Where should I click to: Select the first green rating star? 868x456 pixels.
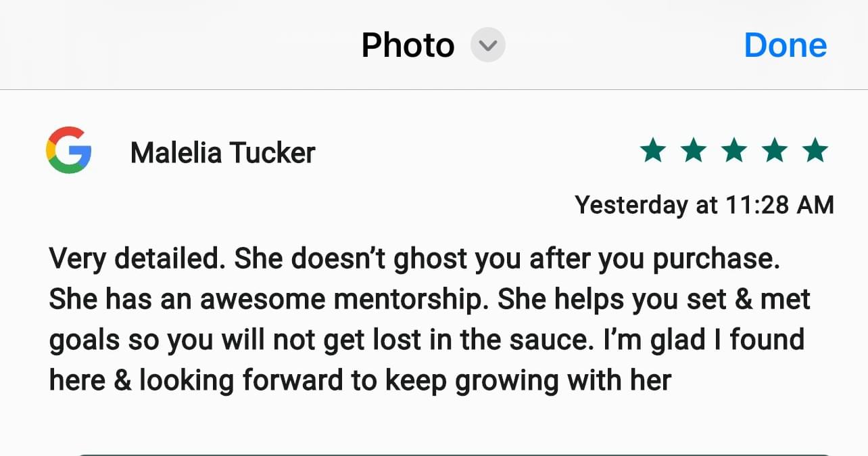653,150
